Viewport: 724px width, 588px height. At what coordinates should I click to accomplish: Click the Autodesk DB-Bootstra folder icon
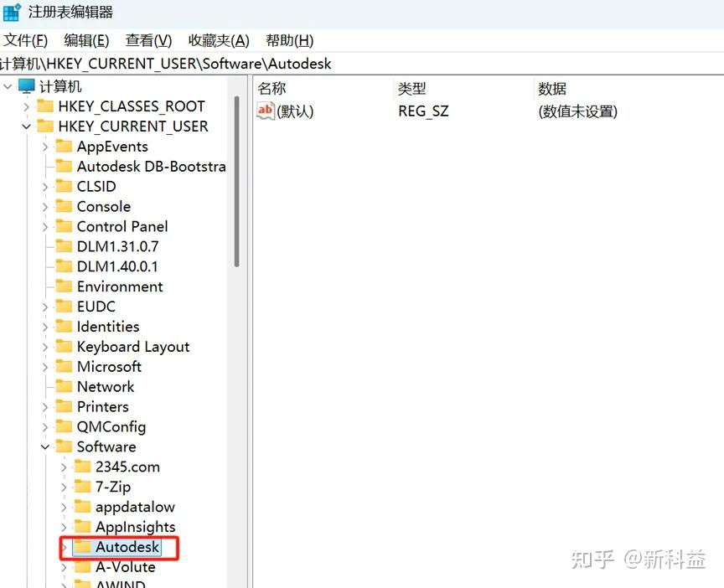[x=64, y=166]
